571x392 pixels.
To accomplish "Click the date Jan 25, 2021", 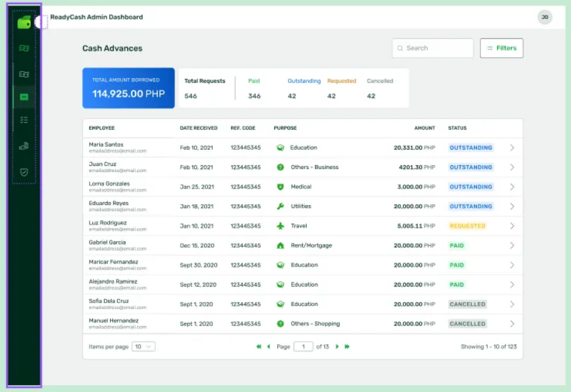I will tap(197, 187).
